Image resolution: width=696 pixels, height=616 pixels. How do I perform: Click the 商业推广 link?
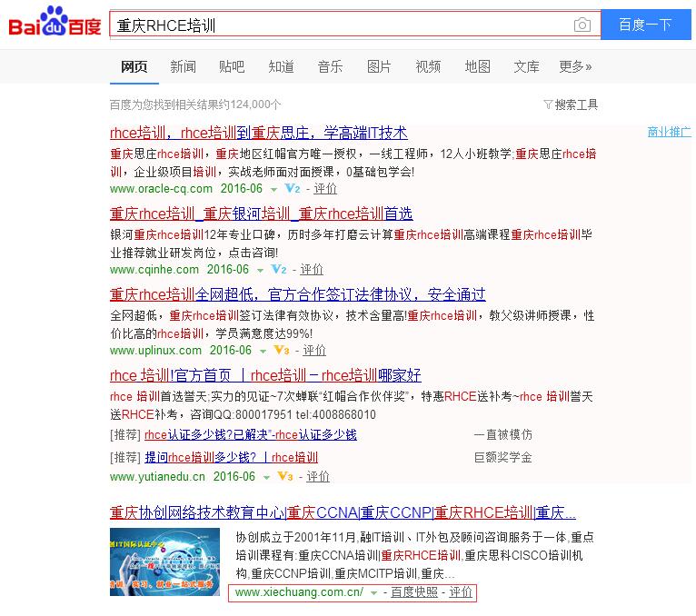tap(669, 132)
